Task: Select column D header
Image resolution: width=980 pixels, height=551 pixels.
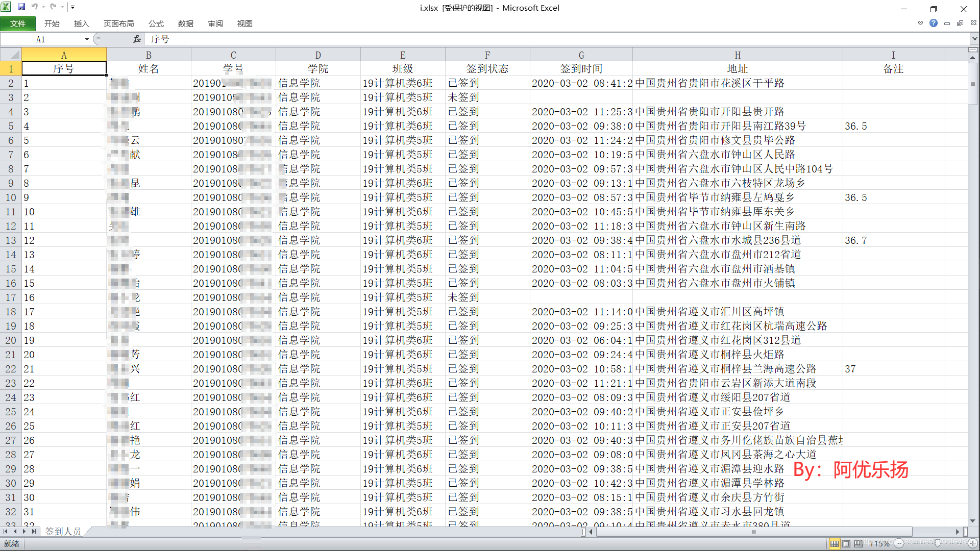Action: tap(318, 55)
